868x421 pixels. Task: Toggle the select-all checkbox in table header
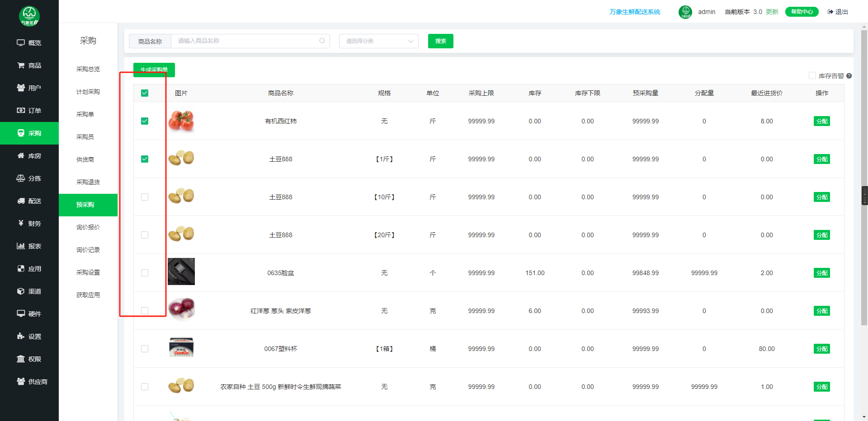pyautogui.click(x=145, y=93)
